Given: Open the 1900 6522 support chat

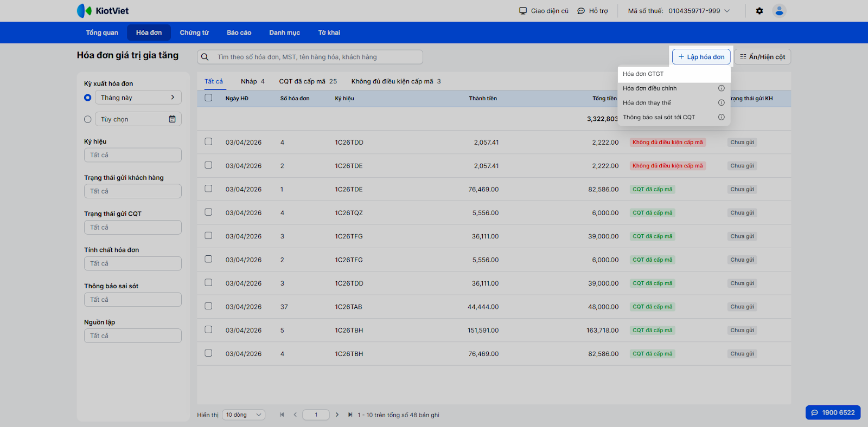Looking at the screenshot, I should click(x=833, y=412).
